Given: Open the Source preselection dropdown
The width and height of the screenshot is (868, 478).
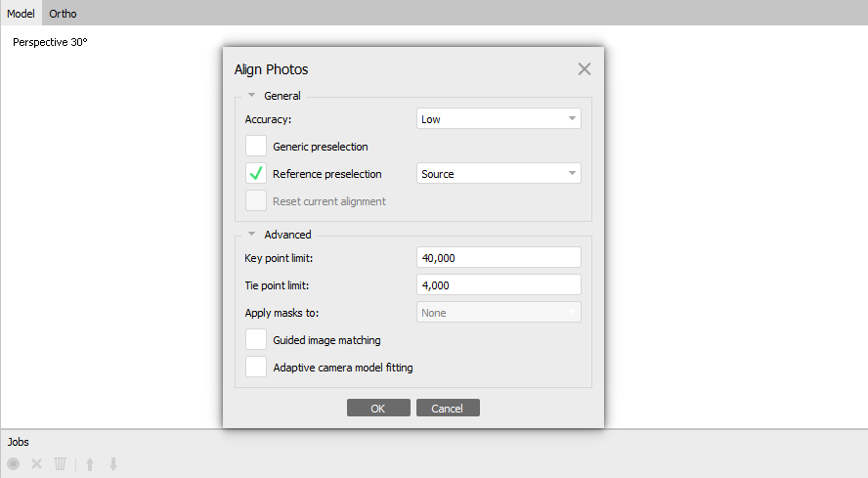Looking at the screenshot, I should pyautogui.click(x=499, y=173).
